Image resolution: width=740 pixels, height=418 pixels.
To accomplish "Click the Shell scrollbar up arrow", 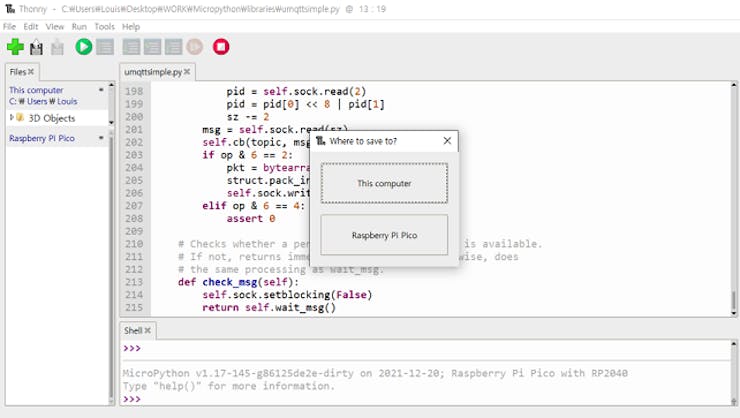I will pyautogui.click(x=733, y=344).
